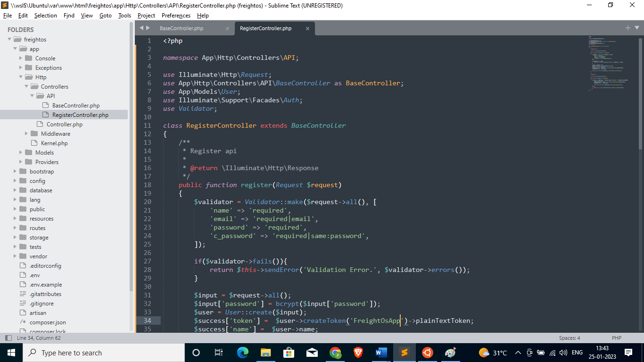The image size is (644, 362).
Task: Close the RegisterController.php tab
Action: click(307, 28)
